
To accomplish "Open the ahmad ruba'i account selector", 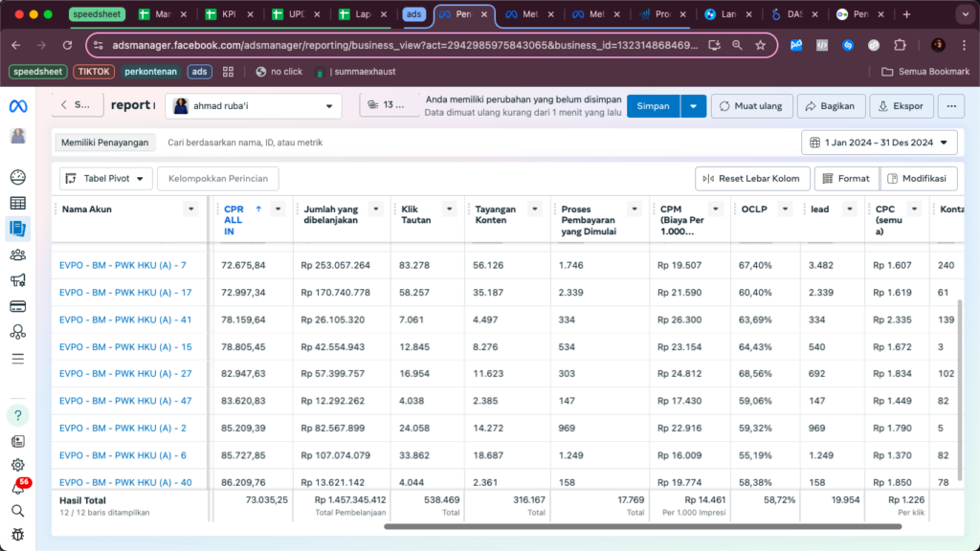I will tap(254, 106).
